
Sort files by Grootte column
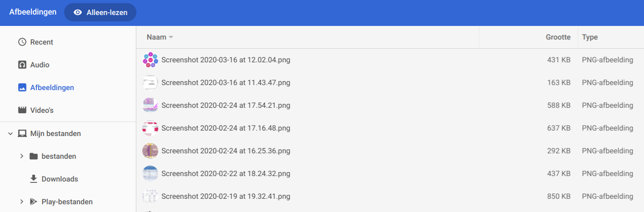[x=558, y=37]
